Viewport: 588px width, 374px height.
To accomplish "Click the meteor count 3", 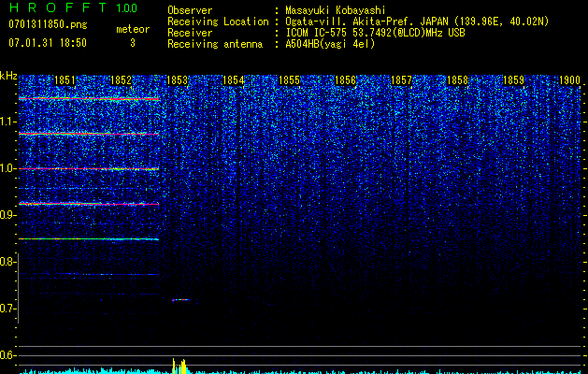I will tap(133, 43).
